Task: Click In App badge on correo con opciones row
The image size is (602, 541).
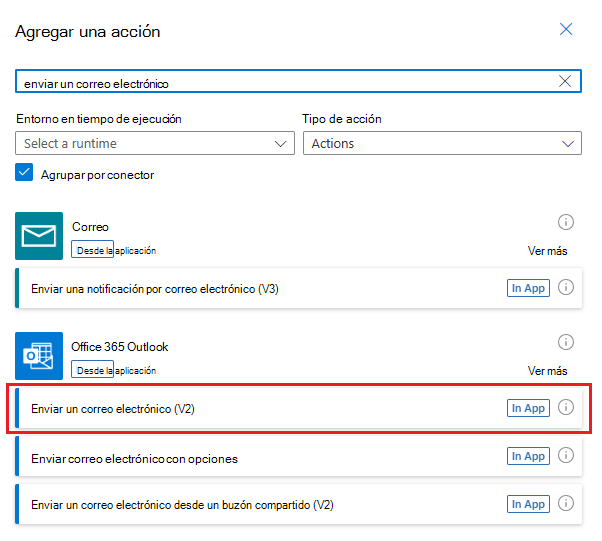Action: click(x=528, y=456)
